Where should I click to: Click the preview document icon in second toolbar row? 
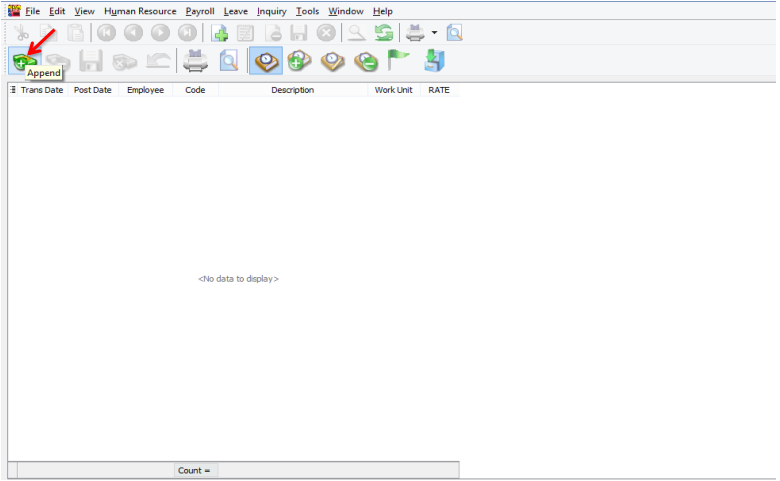(229, 61)
